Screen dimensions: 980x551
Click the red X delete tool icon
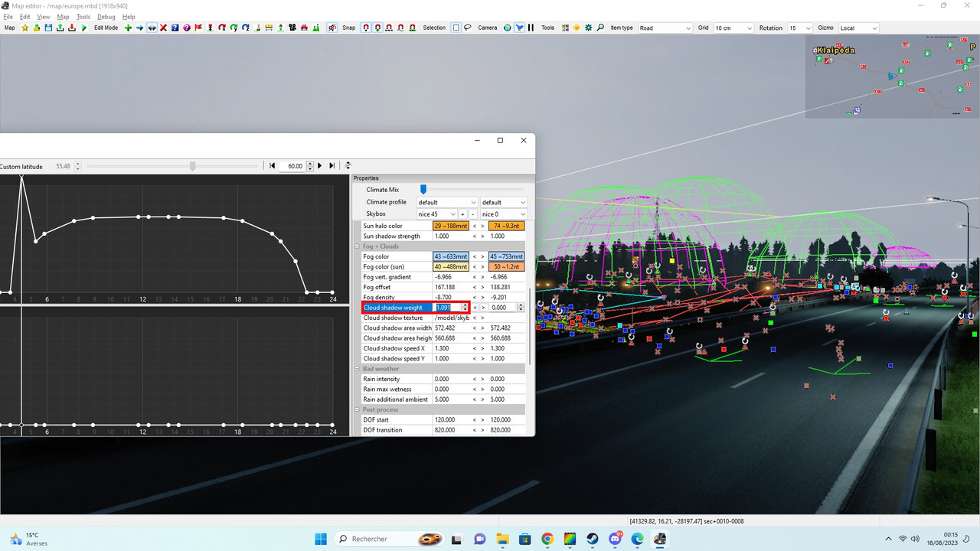tap(163, 28)
